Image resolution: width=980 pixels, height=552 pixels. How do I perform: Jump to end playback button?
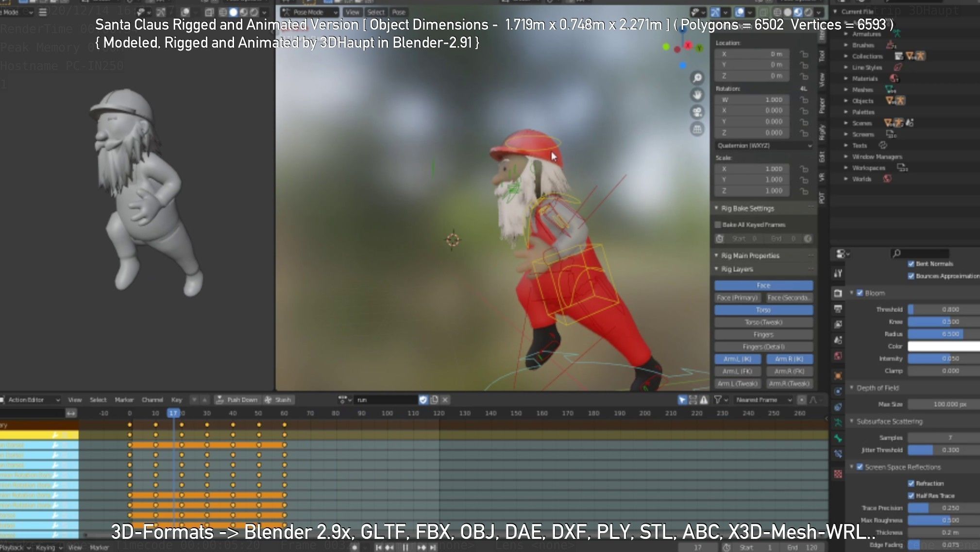[x=433, y=548]
